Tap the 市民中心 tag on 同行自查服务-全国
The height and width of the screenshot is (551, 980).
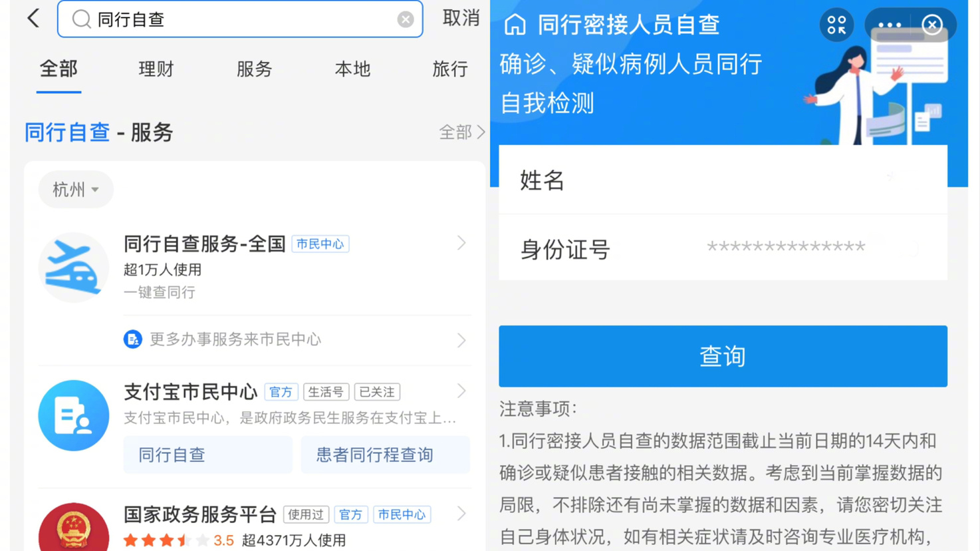(x=320, y=244)
